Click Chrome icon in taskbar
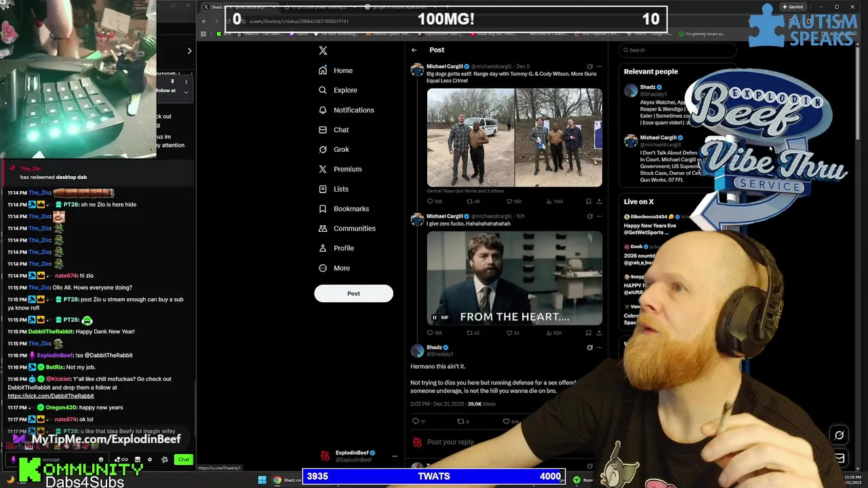 [x=277, y=480]
